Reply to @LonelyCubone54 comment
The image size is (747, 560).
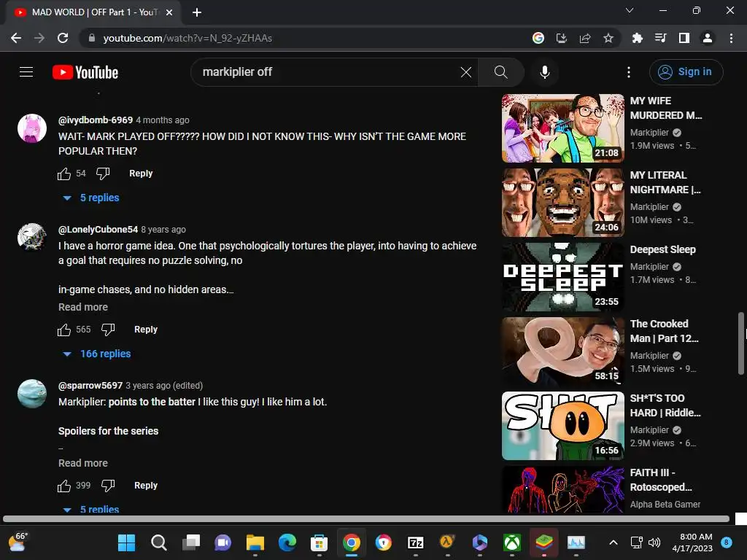coord(146,330)
